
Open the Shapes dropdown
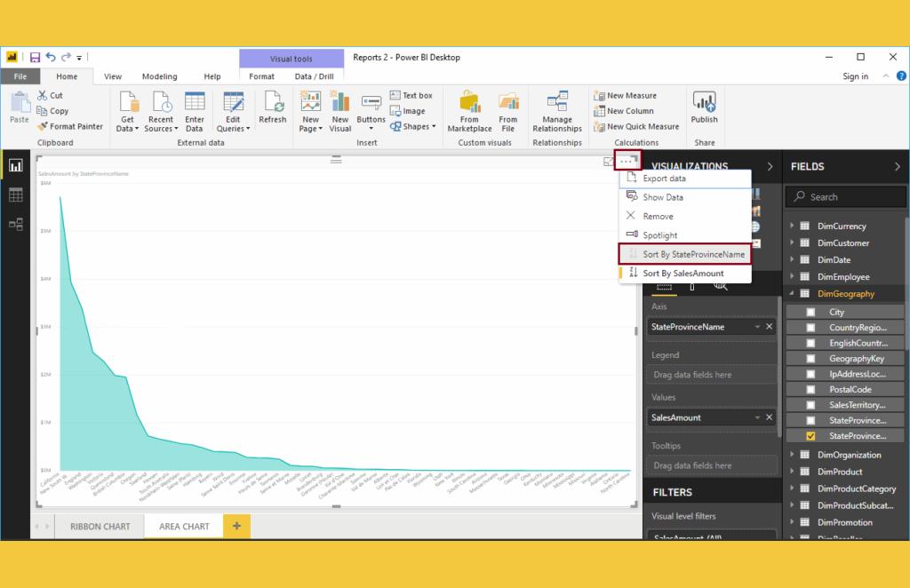pos(412,126)
